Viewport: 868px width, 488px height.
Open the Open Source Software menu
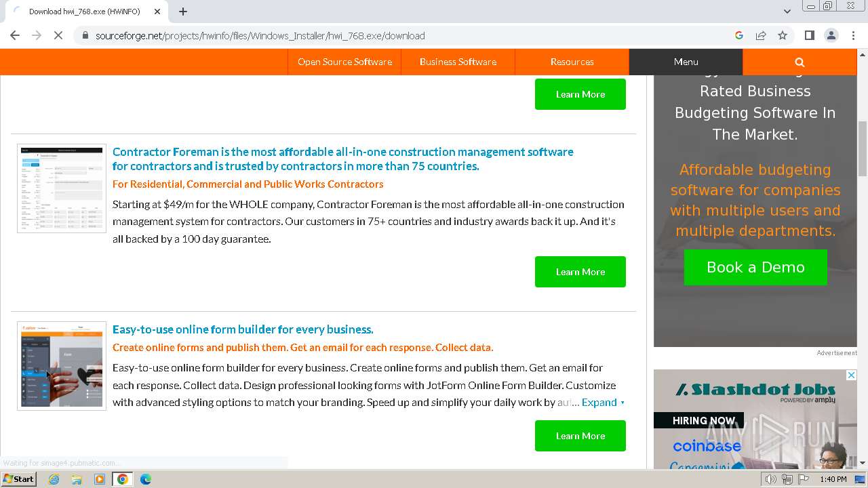click(x=344, y=62)
